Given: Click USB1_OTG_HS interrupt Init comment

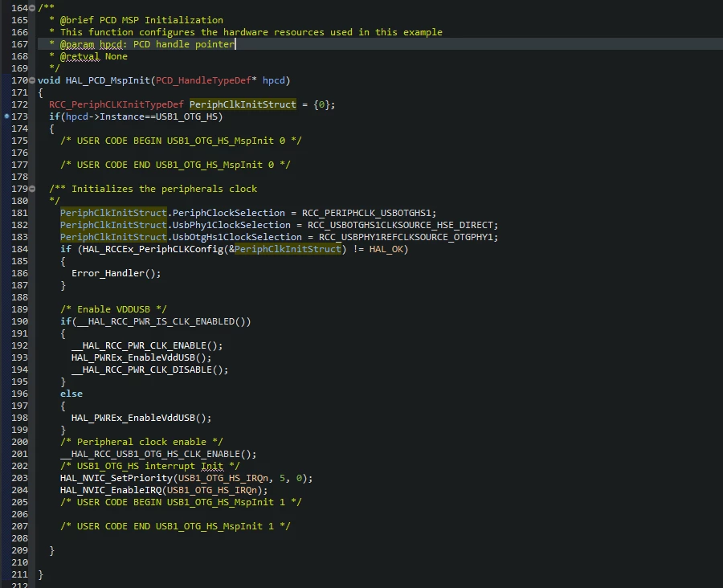Looking at the screenshot, I should click(x=150, y=466).
